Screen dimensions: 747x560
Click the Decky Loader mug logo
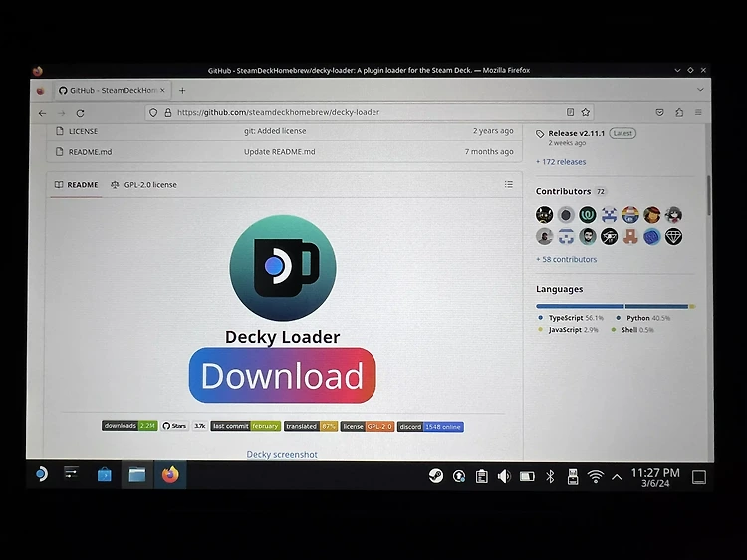coord(283,268)
